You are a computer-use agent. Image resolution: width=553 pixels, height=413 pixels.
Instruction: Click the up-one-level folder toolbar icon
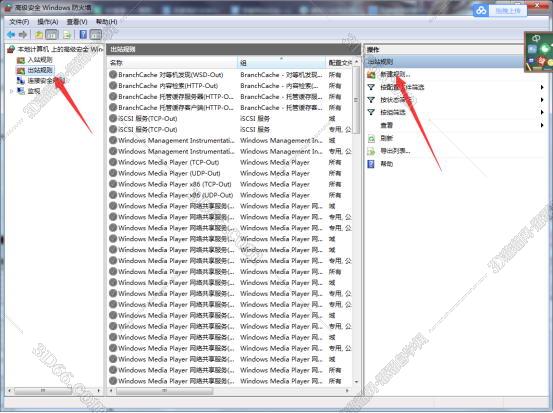coord(39,35)
